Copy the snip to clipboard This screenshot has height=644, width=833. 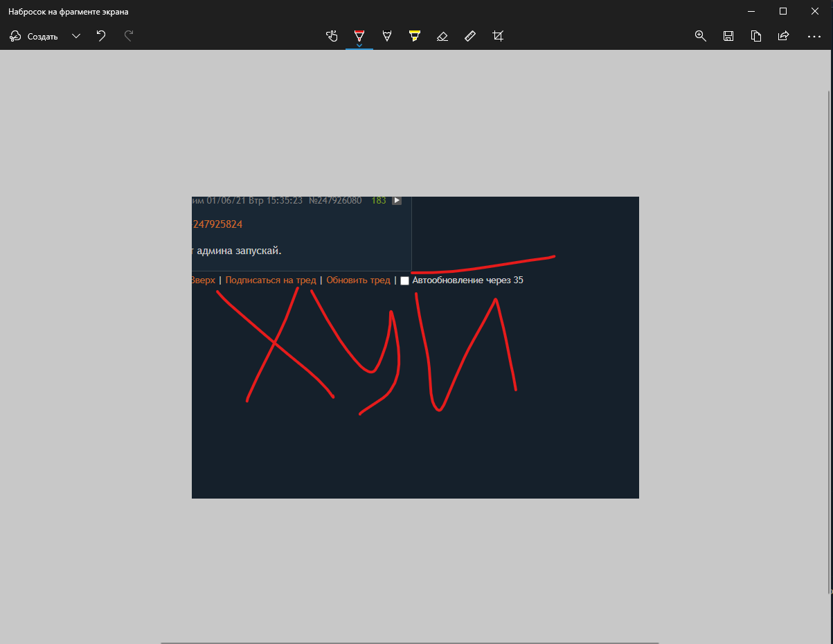click(x=756, y=36)
